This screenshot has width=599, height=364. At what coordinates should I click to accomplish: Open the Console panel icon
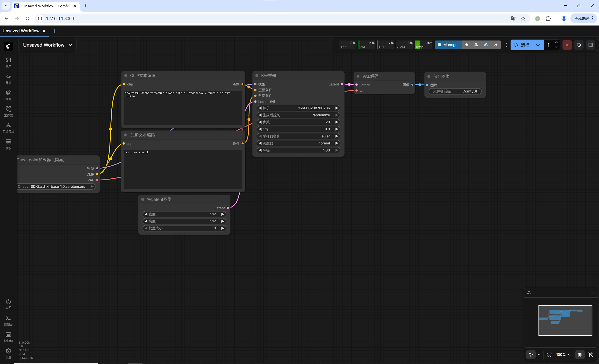click(x=8, y=320)
